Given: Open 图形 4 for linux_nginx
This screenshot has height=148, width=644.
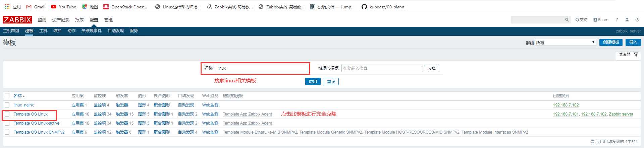Looking at the screenshot, I should (x=142, y=105).
